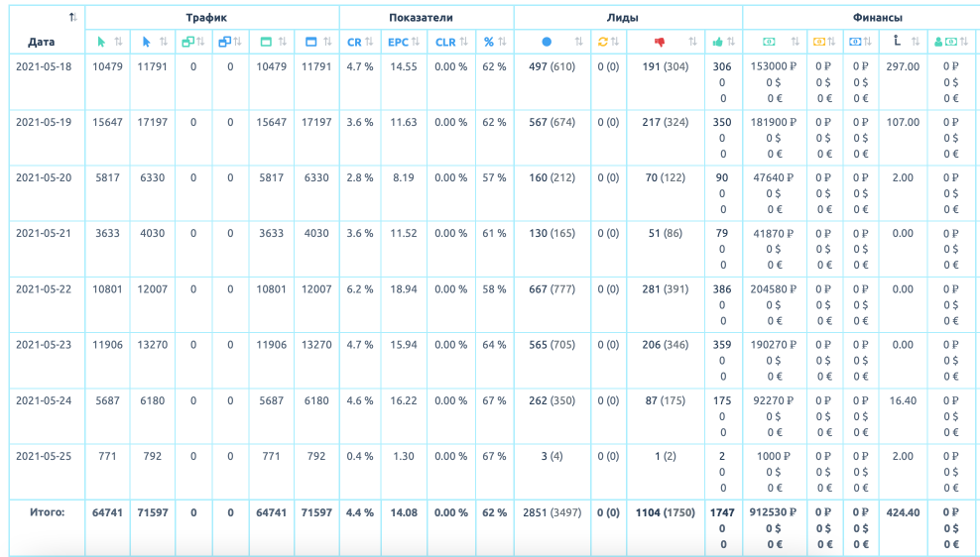Sort using arrows beside blue cursor icon
The width and height of the screenshot is (980, 557).
[164, 42]
